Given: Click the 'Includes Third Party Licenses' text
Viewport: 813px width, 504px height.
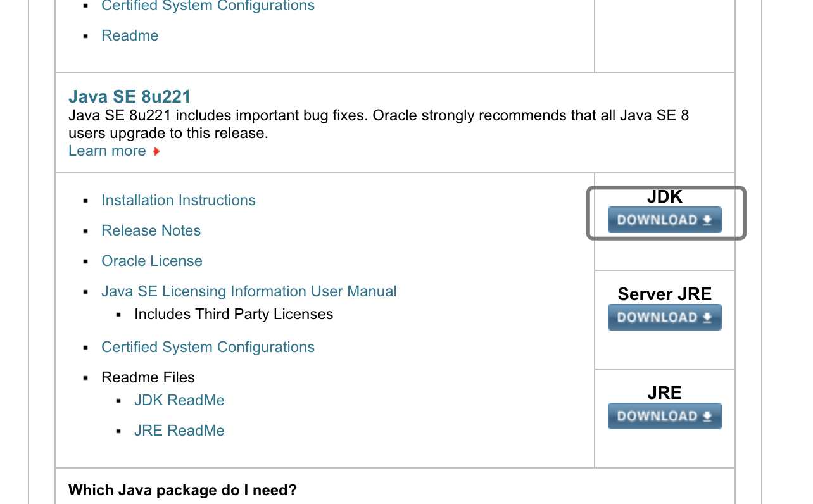Looking at the screenshot, I should (x=234, y=314).
